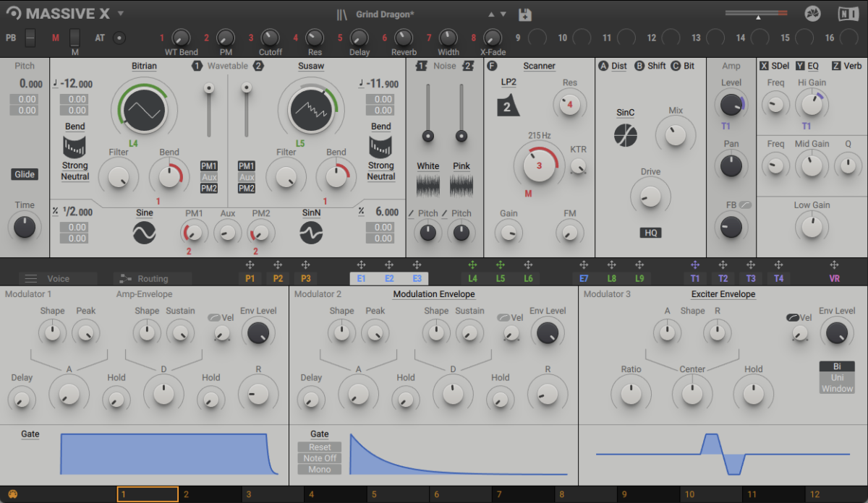
Task: Open the Massive X header menu arrow
Action: (x=121, y=13)
